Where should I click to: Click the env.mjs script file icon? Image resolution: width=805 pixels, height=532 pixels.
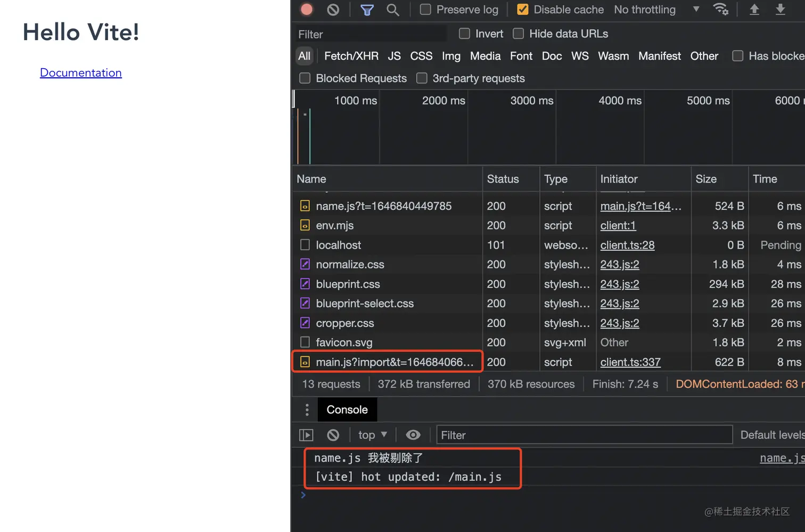pyautogui.click(x=305, y=226)
